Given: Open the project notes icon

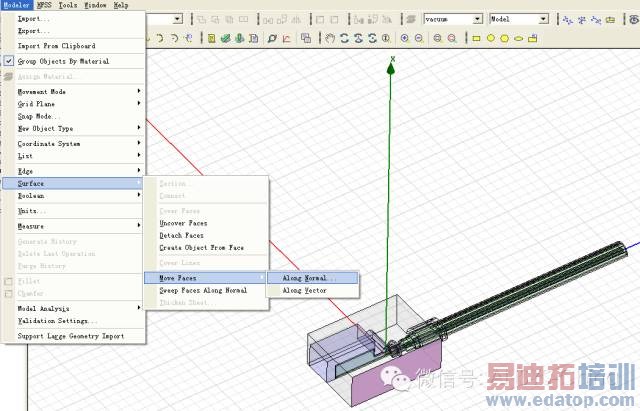Looking at the screenshot, I should click(x=253, y=38).
